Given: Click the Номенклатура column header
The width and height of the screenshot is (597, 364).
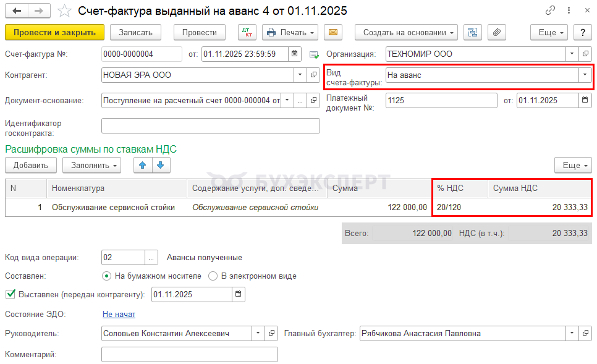Looking at the screenshot, I should pos(117,188).
